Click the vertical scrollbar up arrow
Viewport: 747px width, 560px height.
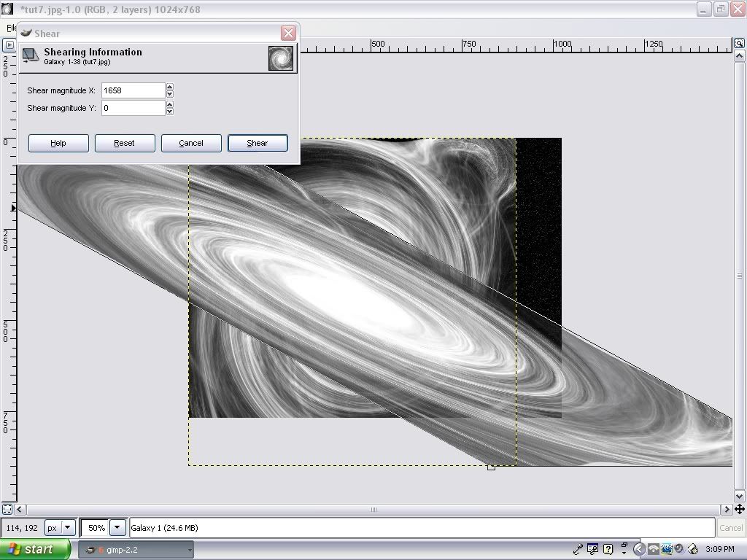click(740, 57)
